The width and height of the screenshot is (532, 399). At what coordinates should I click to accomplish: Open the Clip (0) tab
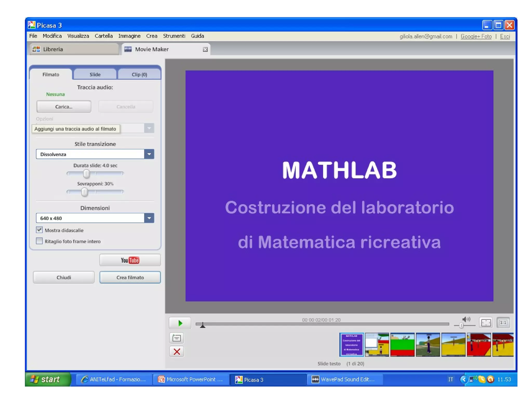coord(139,75)
